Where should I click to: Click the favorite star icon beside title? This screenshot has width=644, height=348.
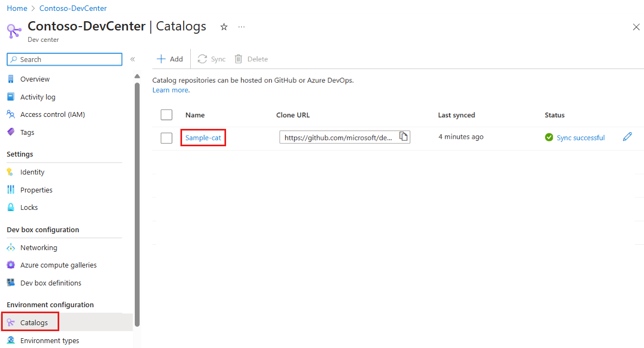[223, 27]
